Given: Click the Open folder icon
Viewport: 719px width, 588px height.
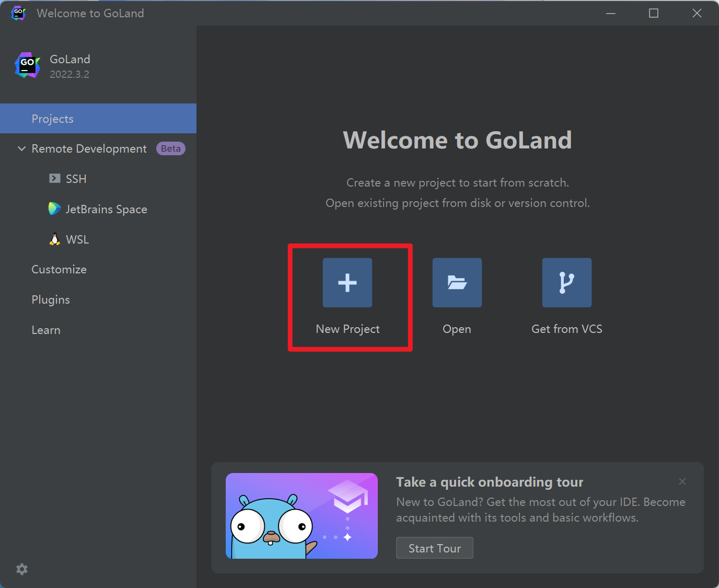Looking at the screenshot, I should pos(457,282).
